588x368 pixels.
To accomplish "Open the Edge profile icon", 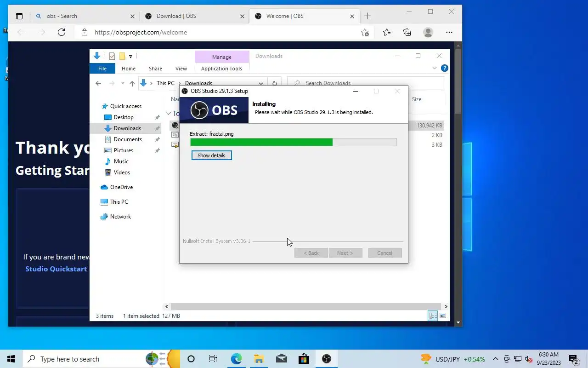I will [x=428, y=32].
